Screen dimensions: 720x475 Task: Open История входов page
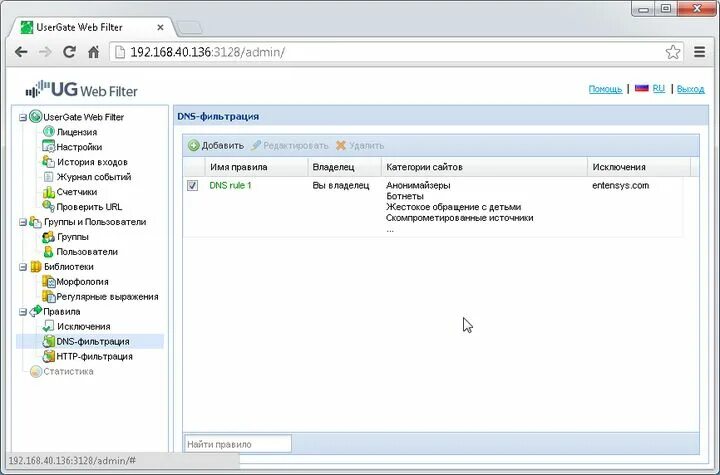pos(92,162)
